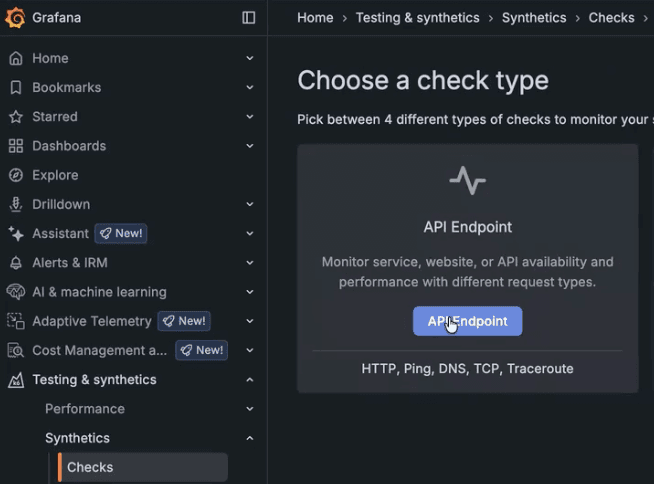Image resolution: width=654 pixels, height=484 pixels.
Task: Click the Drilldown icon in sidebar
Action: coord(16,204)
